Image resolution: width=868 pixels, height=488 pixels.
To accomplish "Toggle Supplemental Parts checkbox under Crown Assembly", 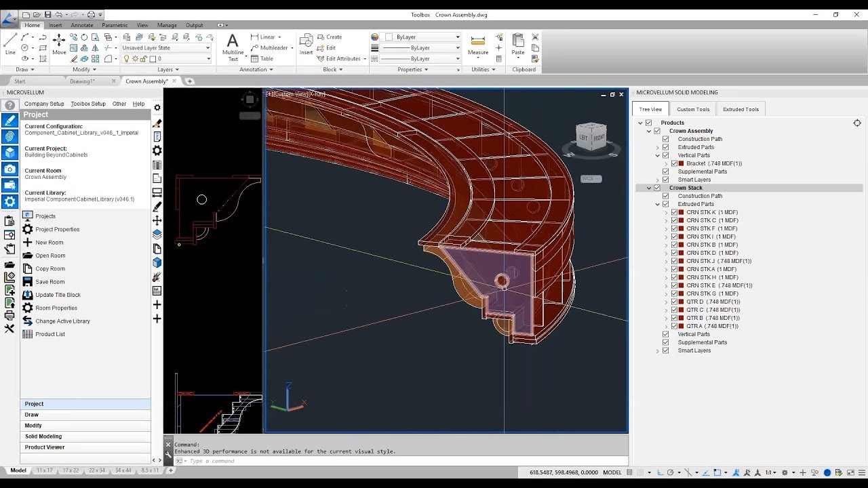I will click(666, 171).
